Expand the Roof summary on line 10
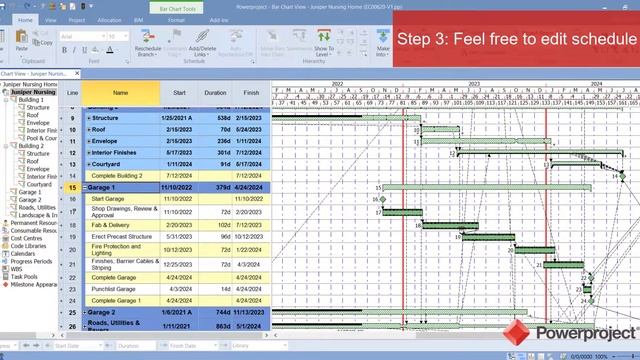The image size is (640, 360). click(x=89, y=130)
